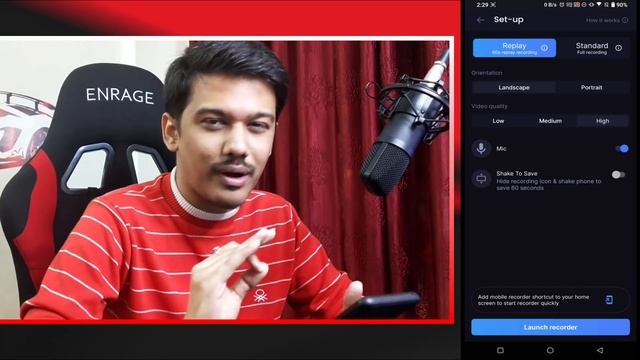Choose Portrait orientation
This screenshot has height=360, width=640.
coord(591,87)
